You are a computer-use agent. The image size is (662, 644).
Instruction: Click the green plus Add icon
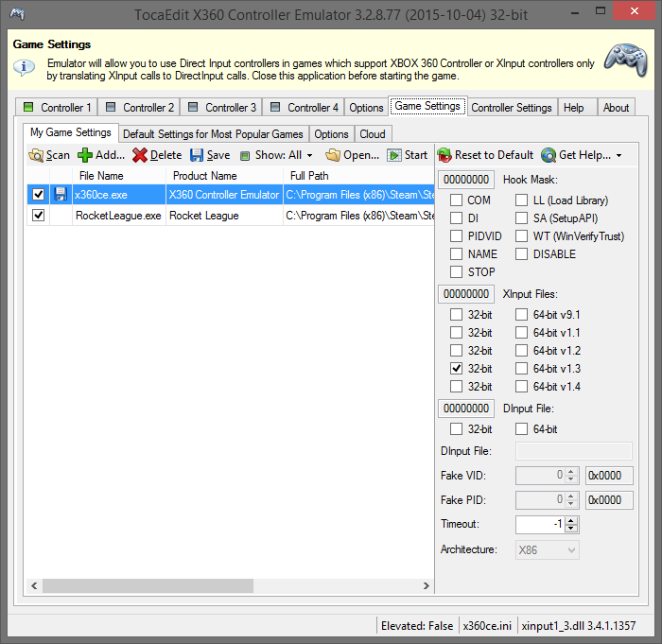point(85,155)
